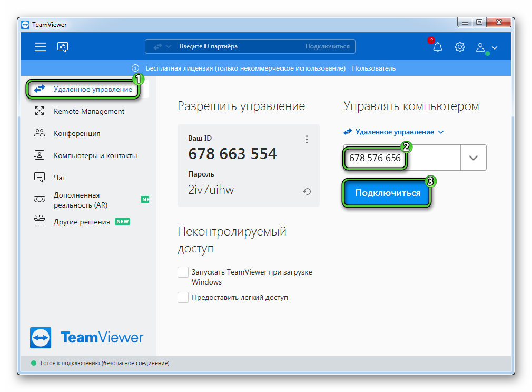Click the green ready status indicator
The height and width of the screenshot is (392, 532).
34,363
